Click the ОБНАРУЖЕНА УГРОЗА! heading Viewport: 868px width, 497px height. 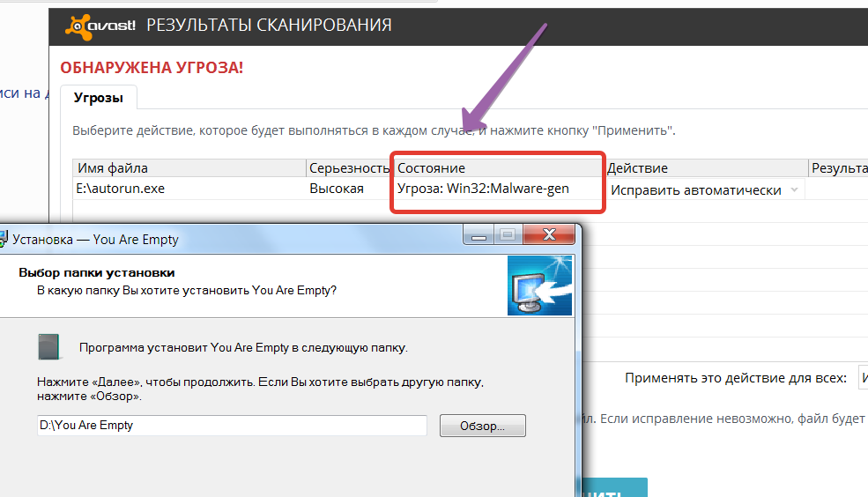[152, 68]
